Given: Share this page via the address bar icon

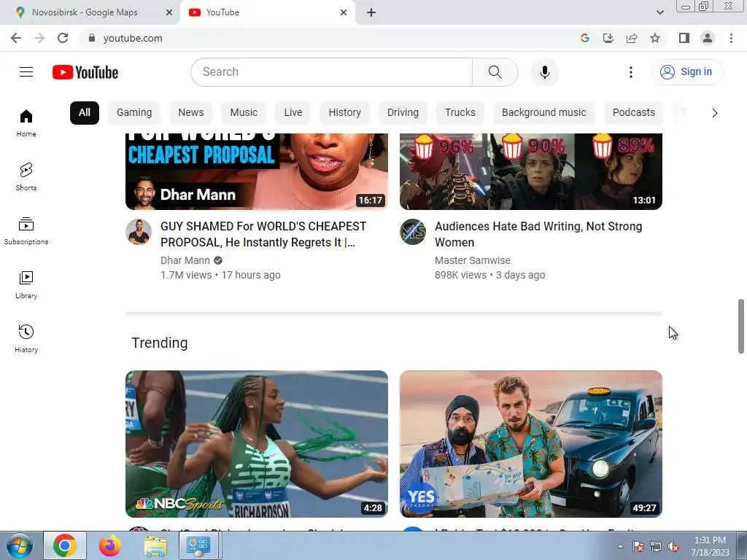Looking at the screenshot, I should 632,38.
